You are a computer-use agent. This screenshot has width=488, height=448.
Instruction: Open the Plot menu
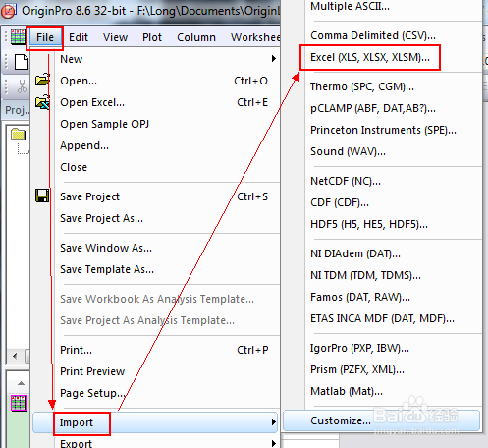point(152,37)
